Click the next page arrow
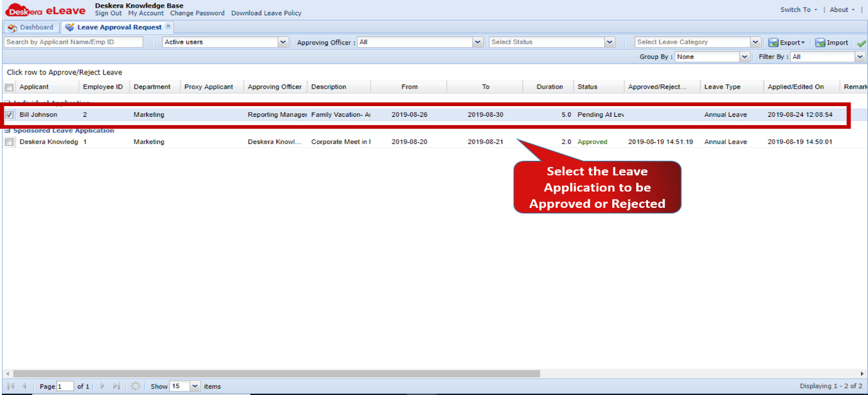The width and height of the screenshot is (868, 395). tap(102, 386)
